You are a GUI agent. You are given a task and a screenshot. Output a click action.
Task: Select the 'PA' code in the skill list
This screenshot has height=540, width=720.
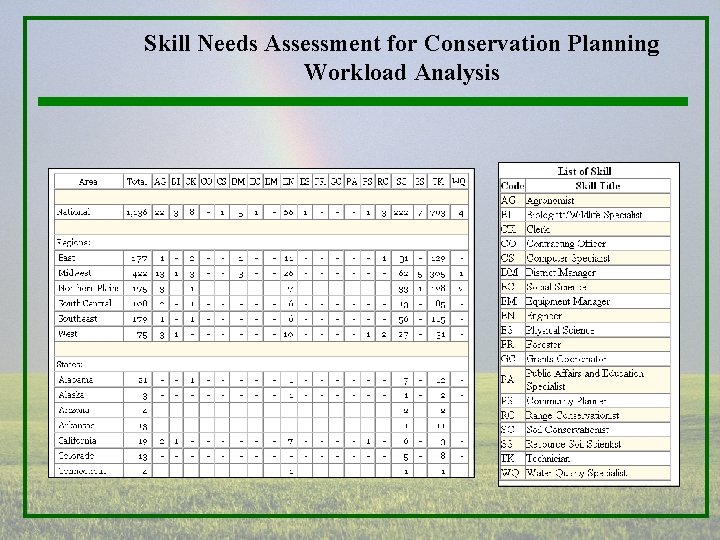(x=507, y=380)
